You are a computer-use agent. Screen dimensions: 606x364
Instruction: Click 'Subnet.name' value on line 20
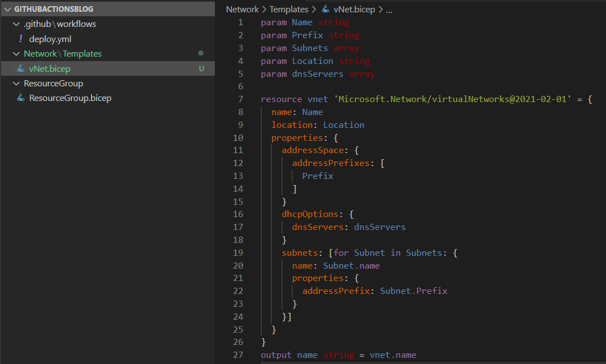tap(351, 265)
